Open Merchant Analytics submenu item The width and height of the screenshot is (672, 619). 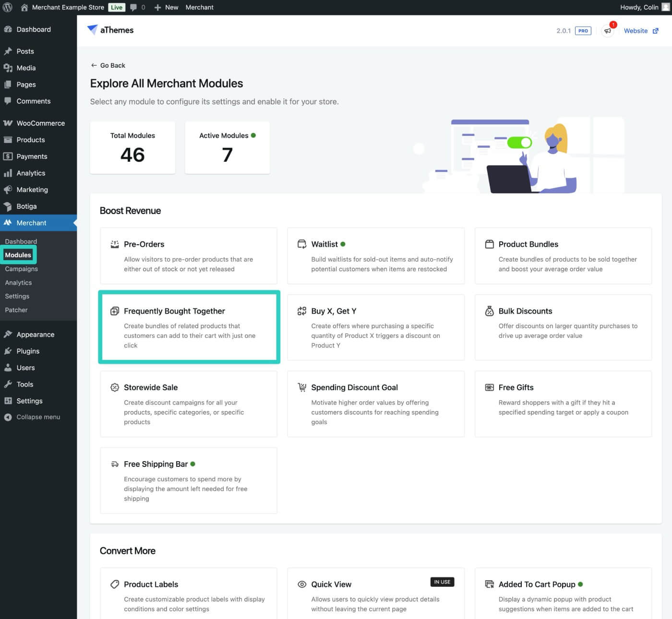pos(18,283)
